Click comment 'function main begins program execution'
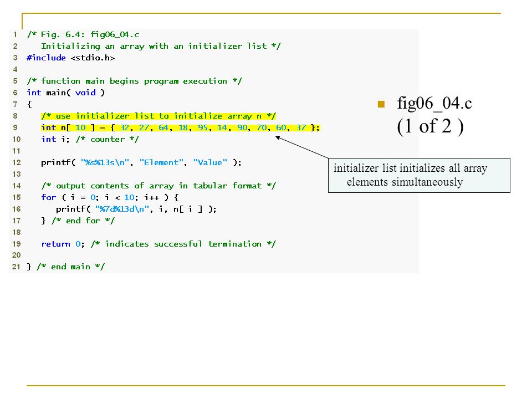The width and height of the screenshot is (532, 399). pyautogui.click(x=134, y=81)
